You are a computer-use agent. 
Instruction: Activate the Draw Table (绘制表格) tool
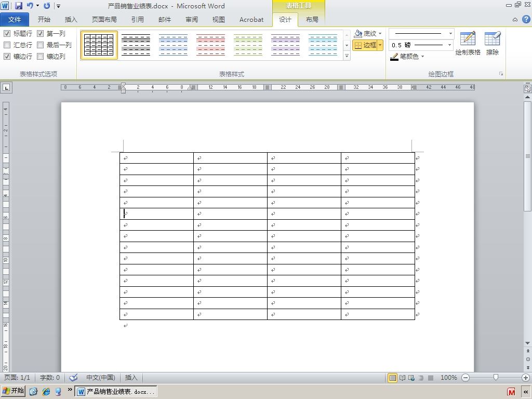pos(468,43)
